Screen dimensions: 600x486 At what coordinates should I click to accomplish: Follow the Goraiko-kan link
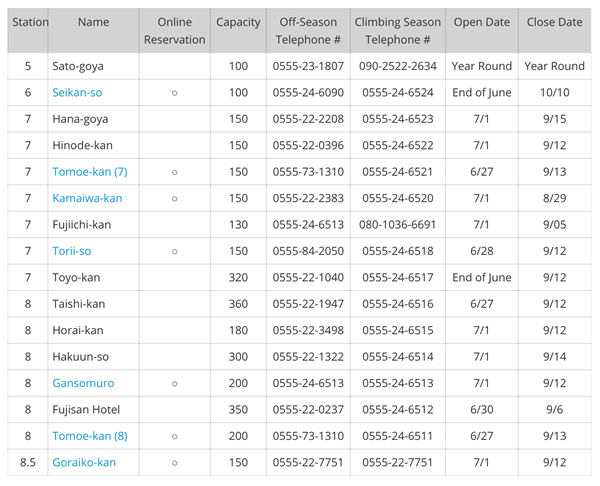click(x=84, y=462)
